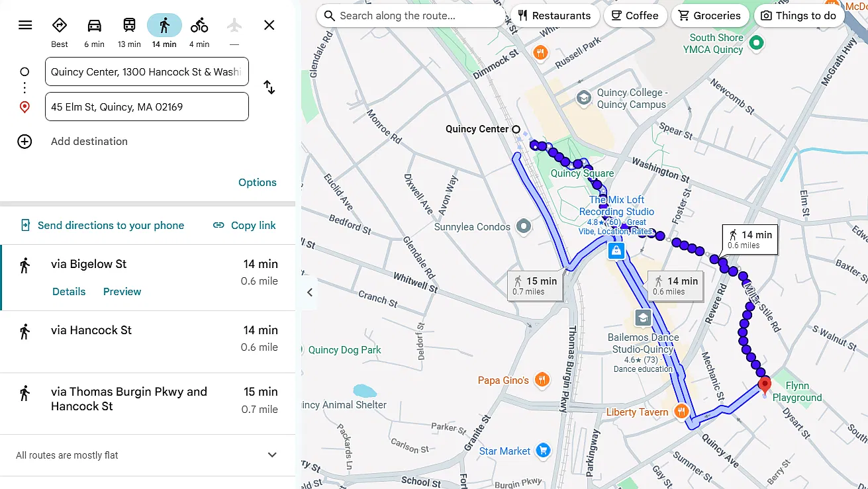Click the 15 min 0.7 miles route label

tap(536, 286)
